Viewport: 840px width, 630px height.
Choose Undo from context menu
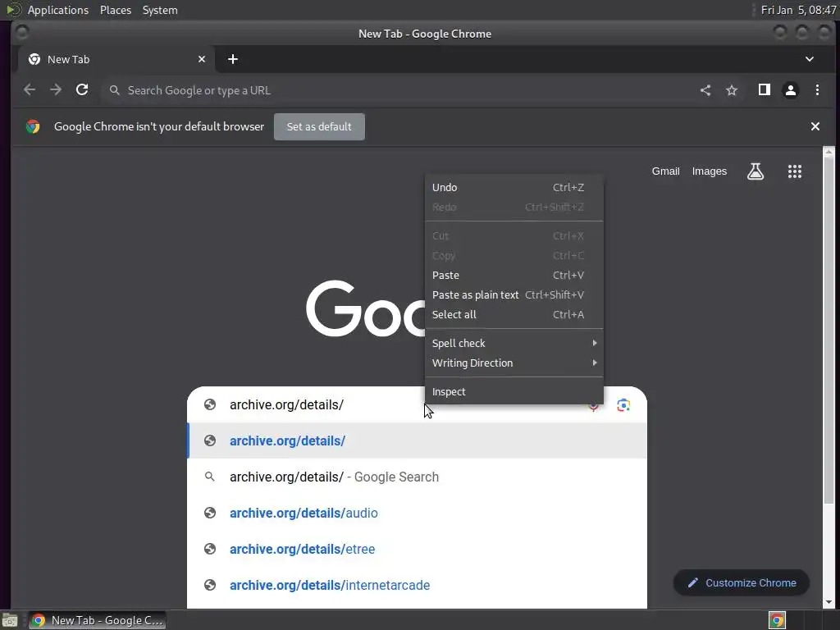514,188
